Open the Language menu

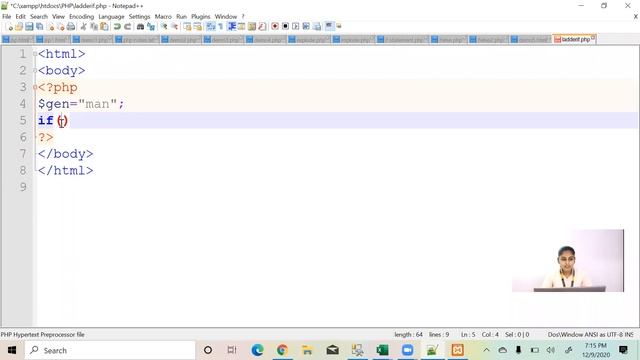(x=111, y=17)
